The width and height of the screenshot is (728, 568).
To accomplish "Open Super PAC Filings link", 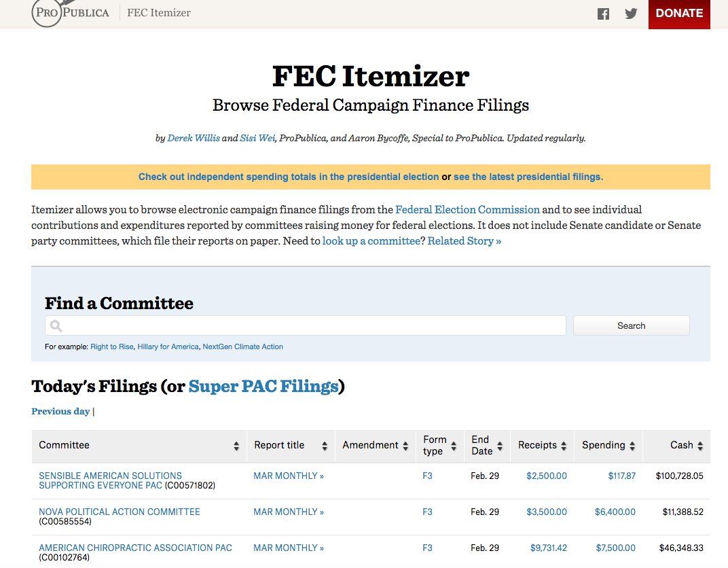I will (x=263, y=387).
